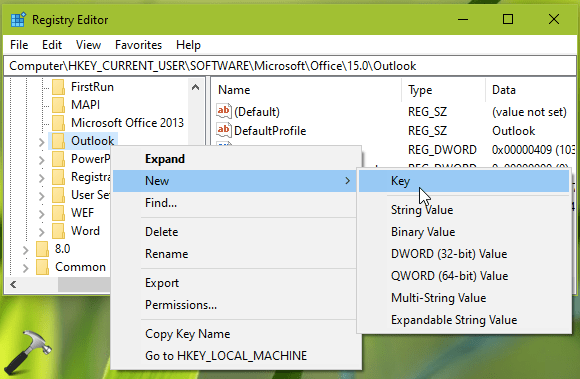
Task: Select QWORD (64-bit) Value option
Action: [464, 276]
